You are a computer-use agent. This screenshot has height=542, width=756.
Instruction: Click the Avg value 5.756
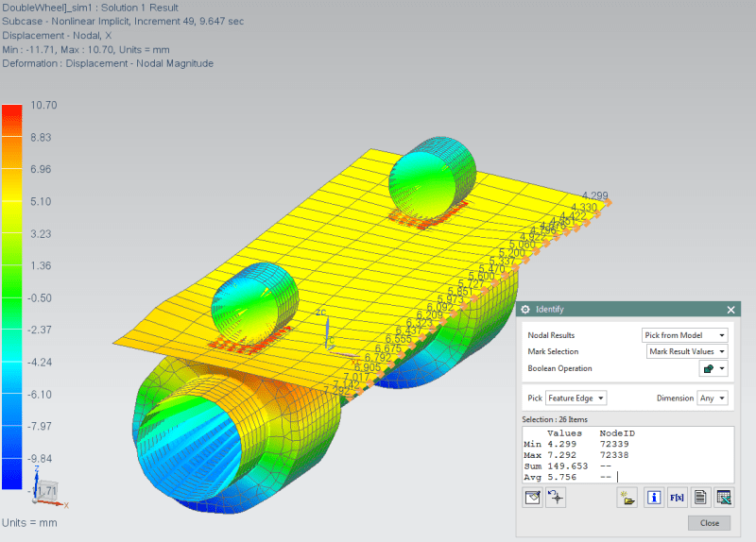[561, 478]
